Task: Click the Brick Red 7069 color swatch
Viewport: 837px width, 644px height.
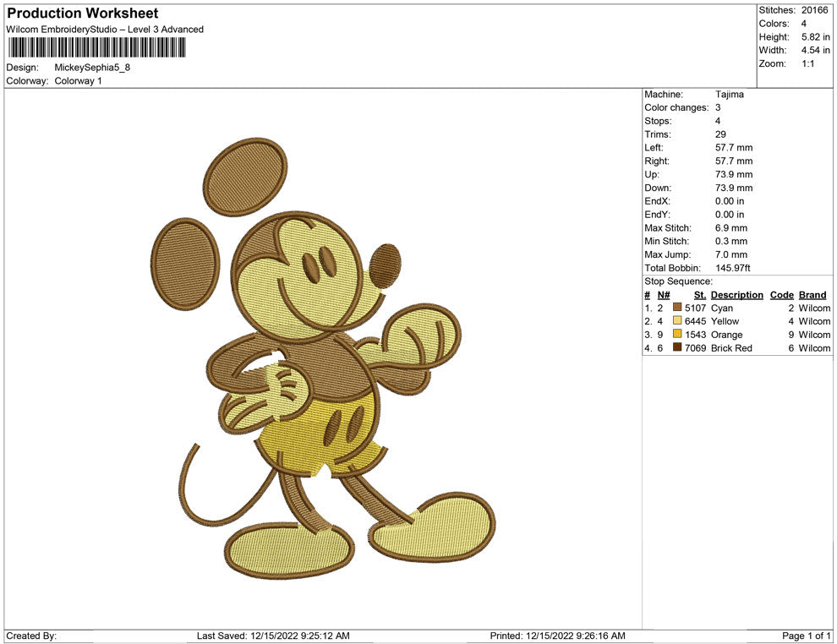Action: click(677, 347)
